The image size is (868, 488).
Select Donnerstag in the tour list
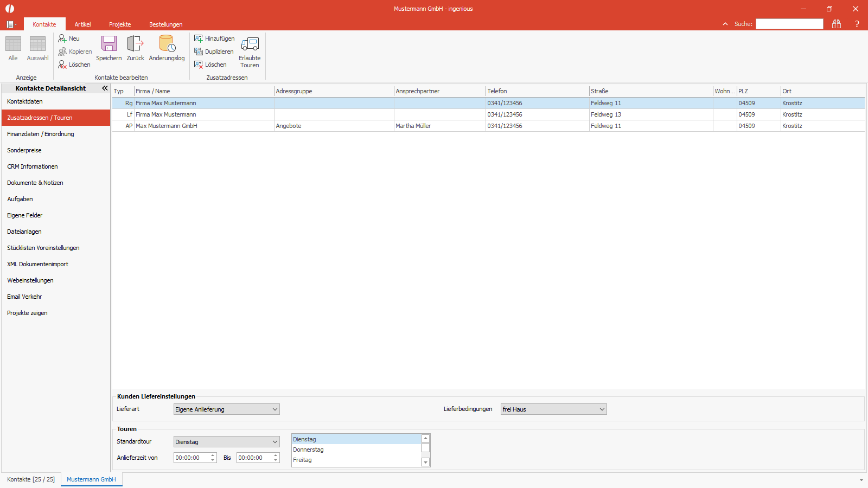[356, 450]
